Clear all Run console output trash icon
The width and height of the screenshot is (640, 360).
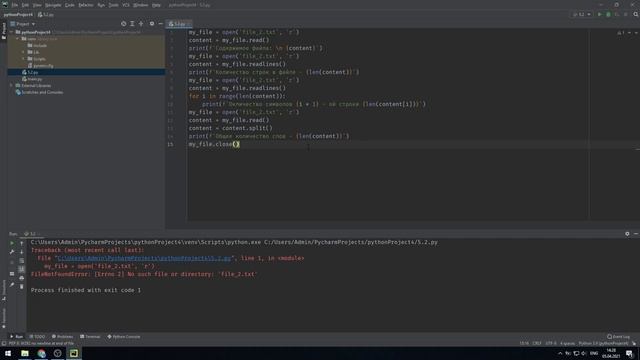pos(22,287)
